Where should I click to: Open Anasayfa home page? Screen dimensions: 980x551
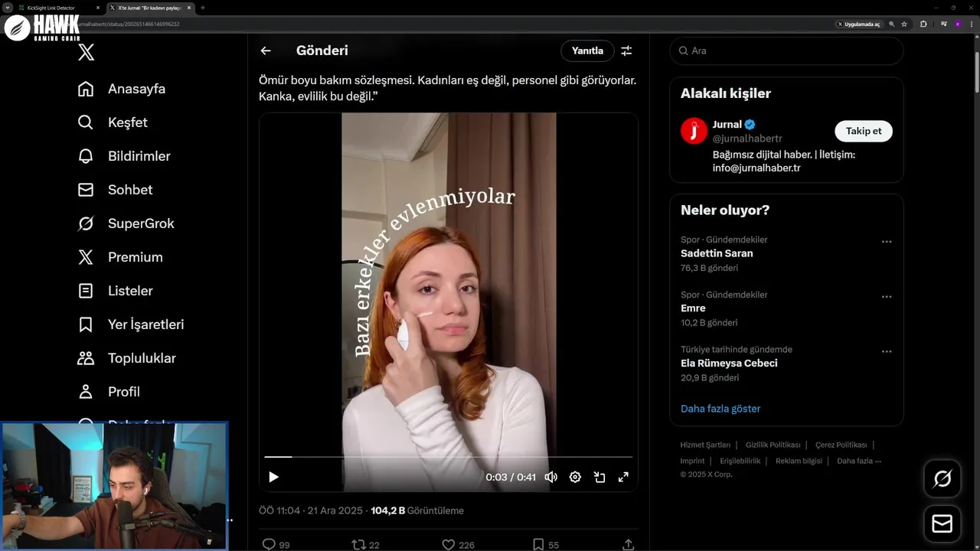tap(122, 89)
